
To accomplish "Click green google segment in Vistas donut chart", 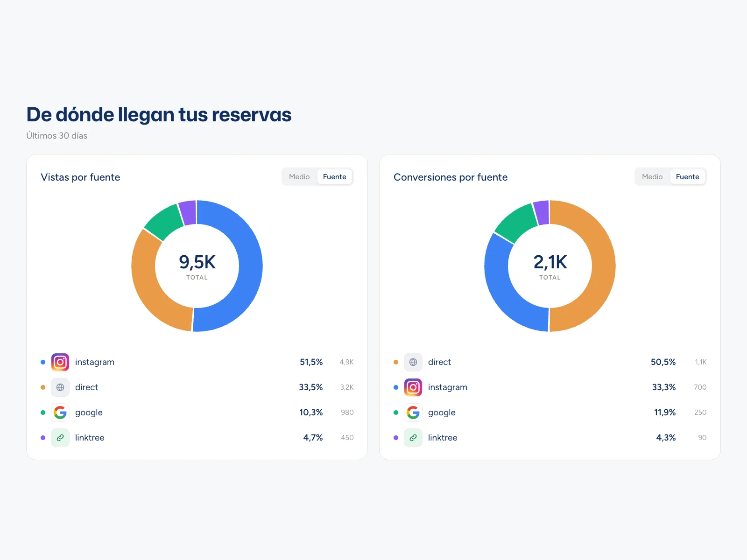I will pyautogui.click(x=165, y=223).
